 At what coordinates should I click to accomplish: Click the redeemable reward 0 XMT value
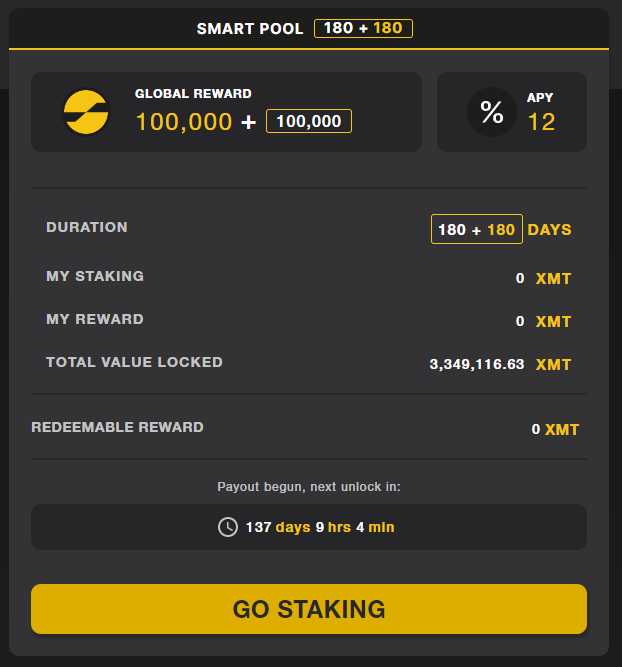pyautogui.click(x=555, y=430)
